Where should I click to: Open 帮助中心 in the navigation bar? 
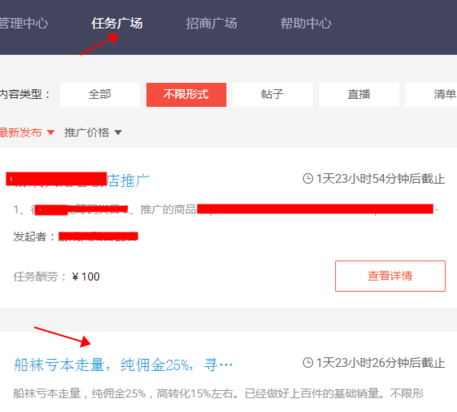point(306,24)
